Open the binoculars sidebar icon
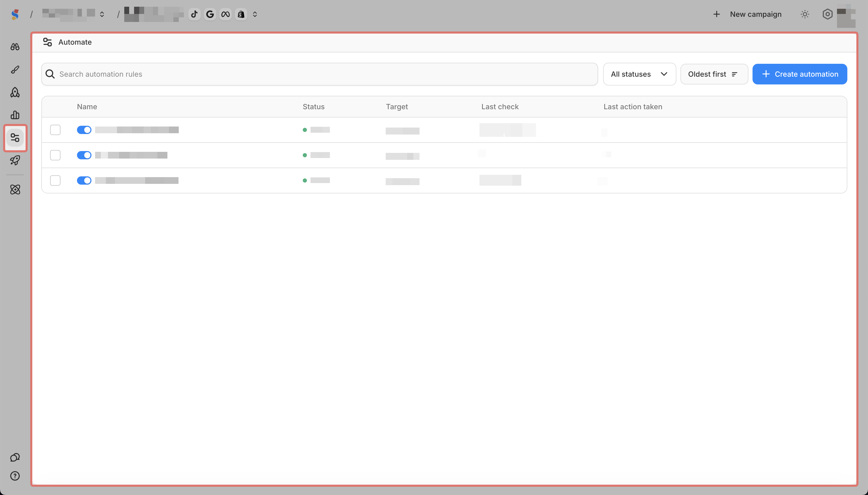Viewport: 868px width, 495px height. tap(15, 46)
